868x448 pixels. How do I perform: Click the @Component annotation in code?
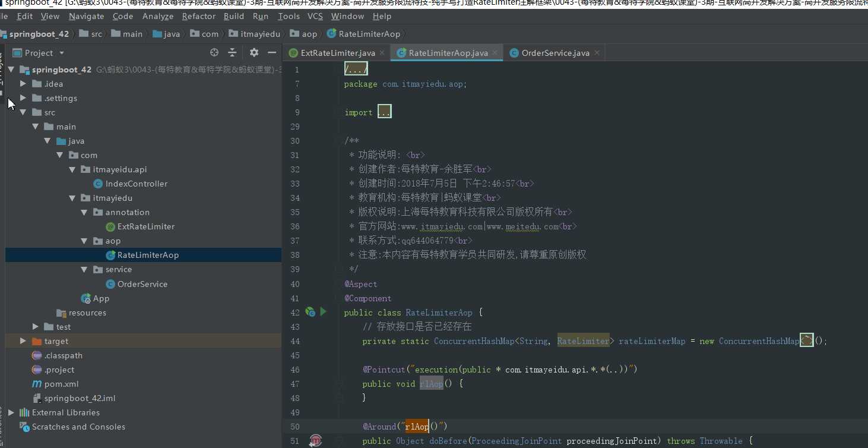[368, 298]
